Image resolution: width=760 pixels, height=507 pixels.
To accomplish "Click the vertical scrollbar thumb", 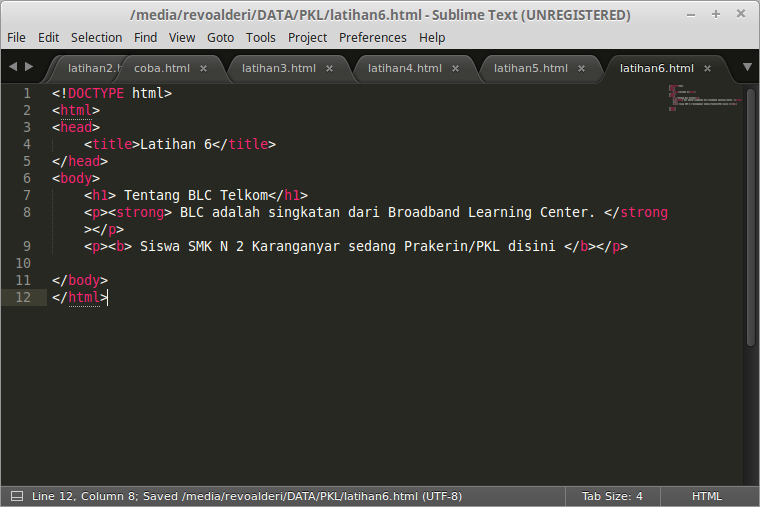I will 751,217.
